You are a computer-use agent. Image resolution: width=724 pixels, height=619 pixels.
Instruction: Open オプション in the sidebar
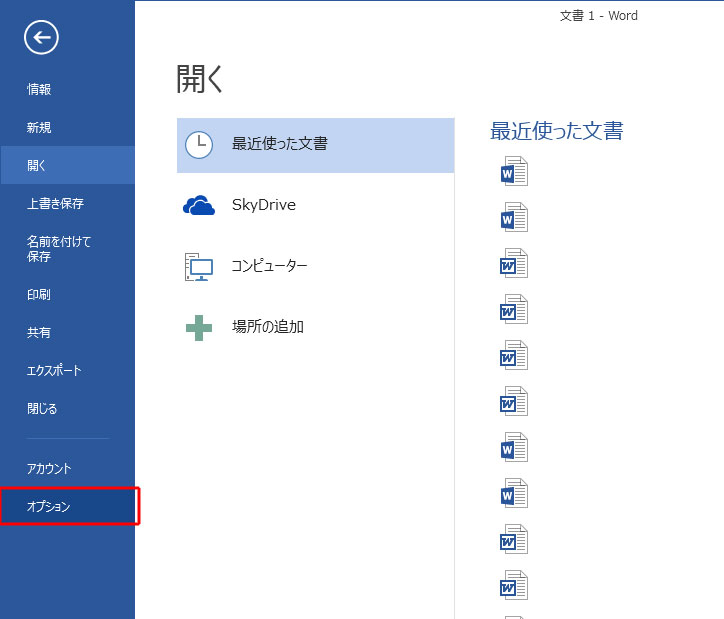[x=67, y=506]
